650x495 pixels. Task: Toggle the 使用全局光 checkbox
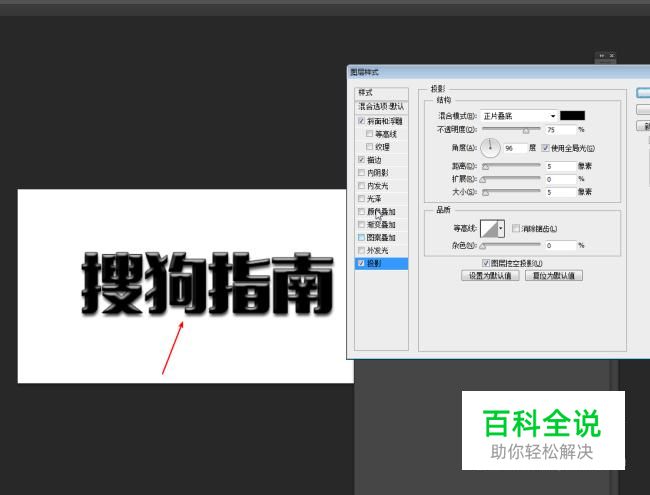point(546,148)
